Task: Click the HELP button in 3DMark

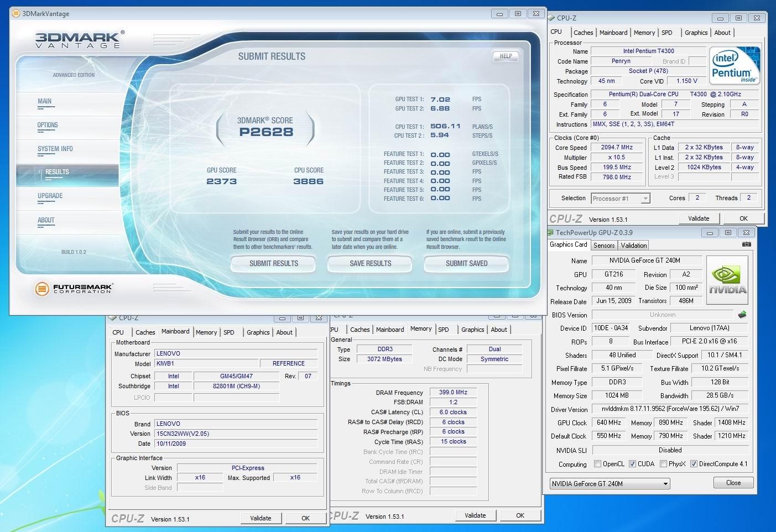Action: click(506, 56)
